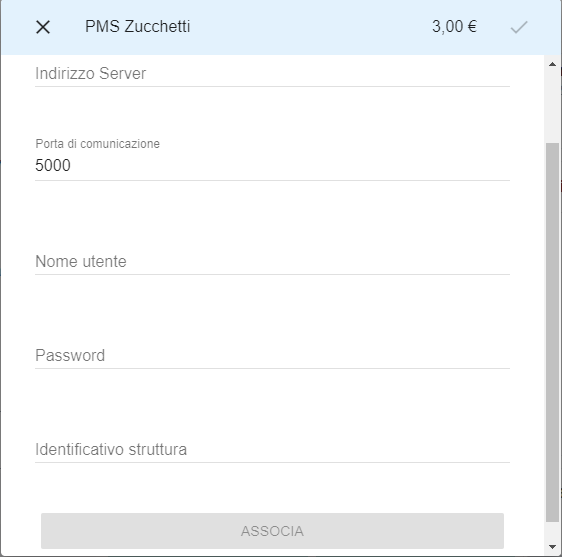Click the Porta di comunicazione label
This screenshot has width=562, height=557.
(97, 144)
